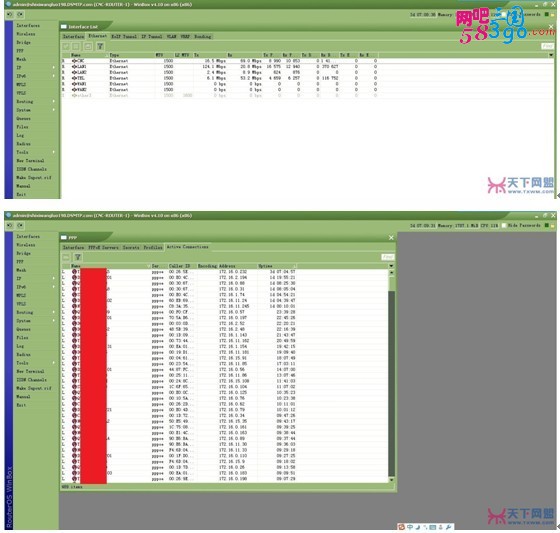Toggle the Hide Passwords checkbox in the lower window
Image resolution: width=560 pixels, height=533 pixels.
pos(504,225)
